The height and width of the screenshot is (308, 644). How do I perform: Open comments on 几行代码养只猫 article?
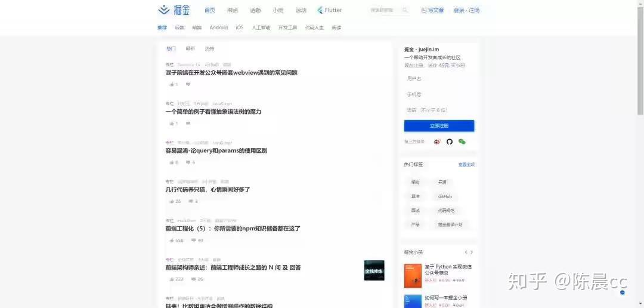click(x=193, y=202)
